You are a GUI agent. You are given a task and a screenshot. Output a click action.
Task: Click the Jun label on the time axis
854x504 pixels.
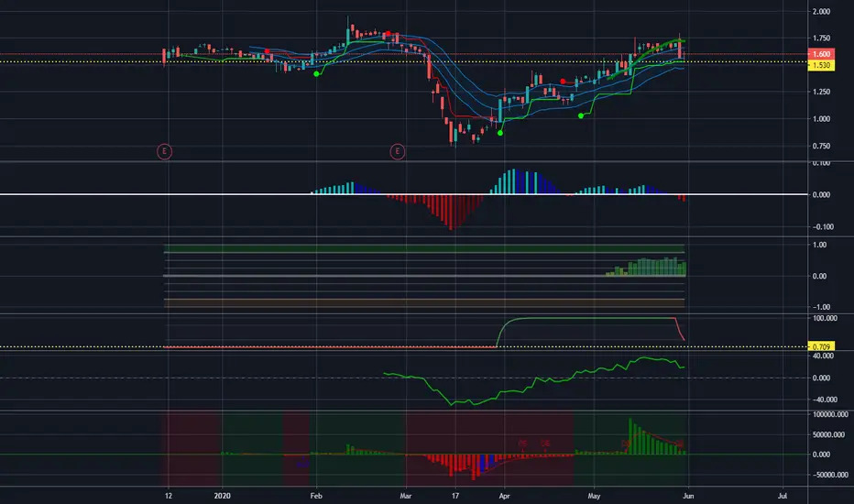pyautogui.click(x=688, y=496)
